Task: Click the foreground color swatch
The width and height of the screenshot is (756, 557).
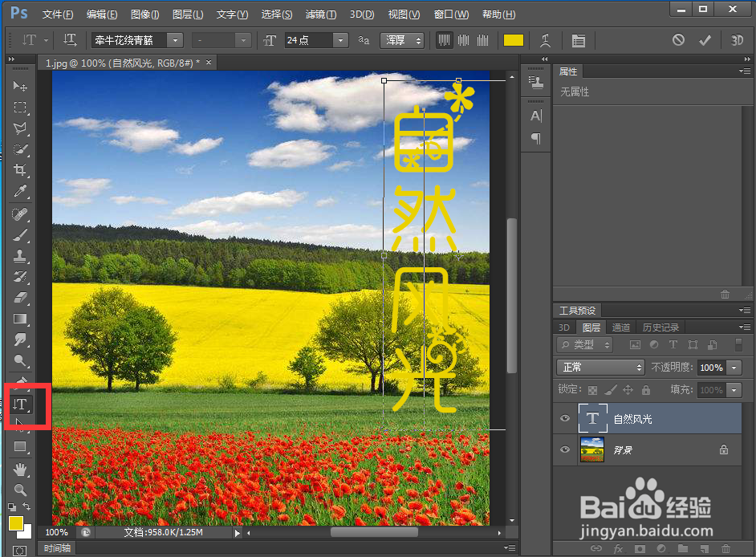Action: (15, 522)
